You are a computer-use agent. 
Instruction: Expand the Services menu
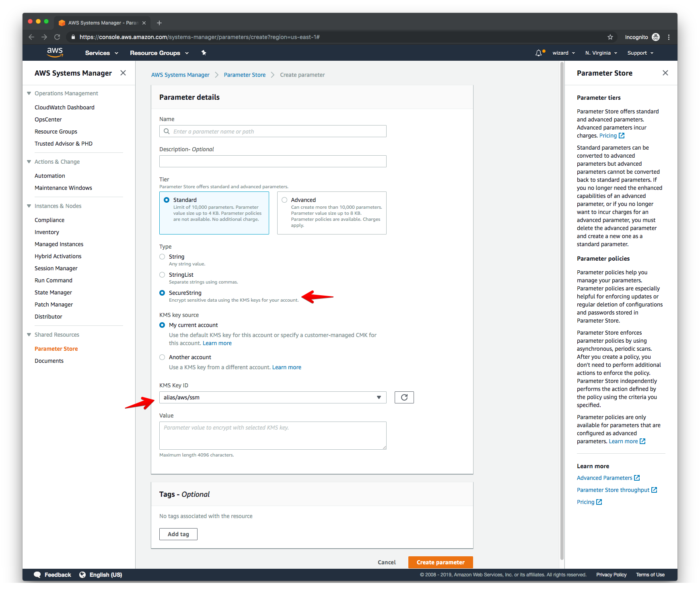(101, 53)
